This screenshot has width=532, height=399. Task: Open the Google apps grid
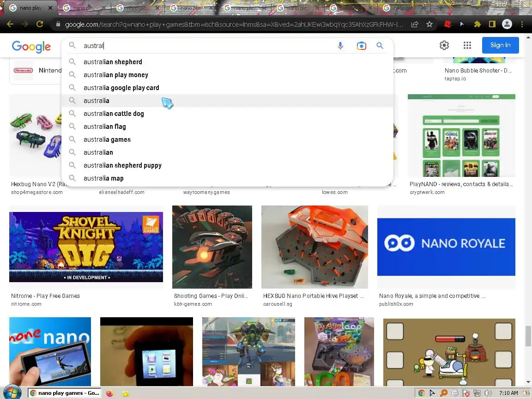(x=467, y=45)
